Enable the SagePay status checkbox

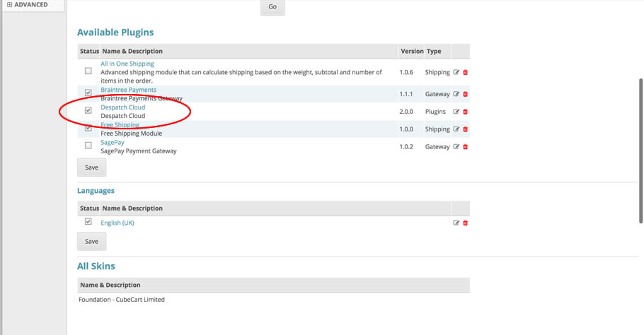tap(88, 146)
